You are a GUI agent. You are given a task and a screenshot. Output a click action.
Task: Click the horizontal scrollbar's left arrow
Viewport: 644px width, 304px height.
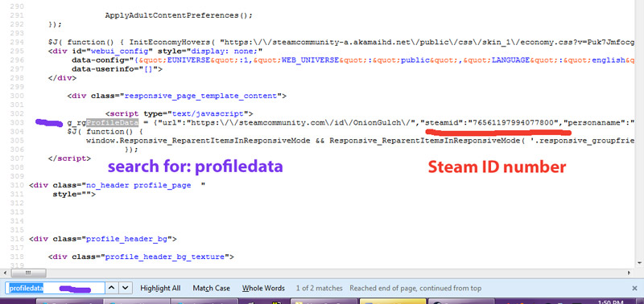click(x=5, y=273)
